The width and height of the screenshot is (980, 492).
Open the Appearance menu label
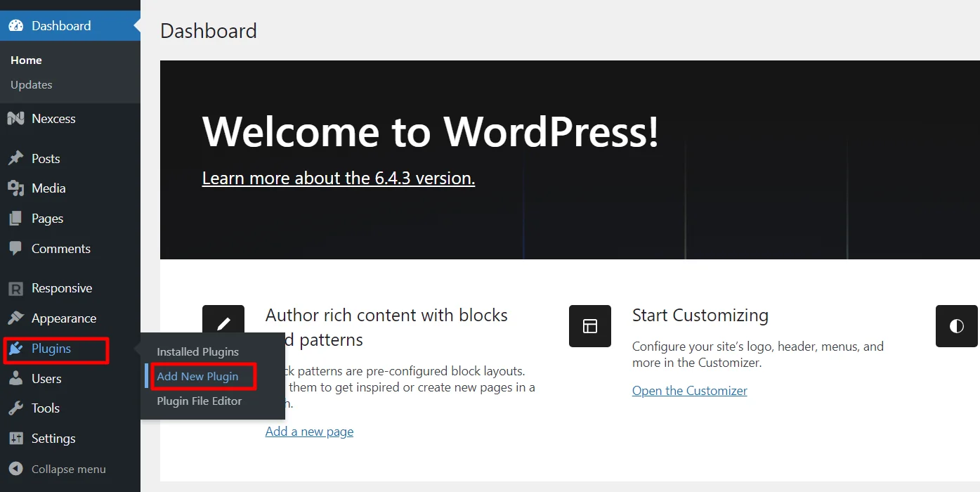click(64, 318)
